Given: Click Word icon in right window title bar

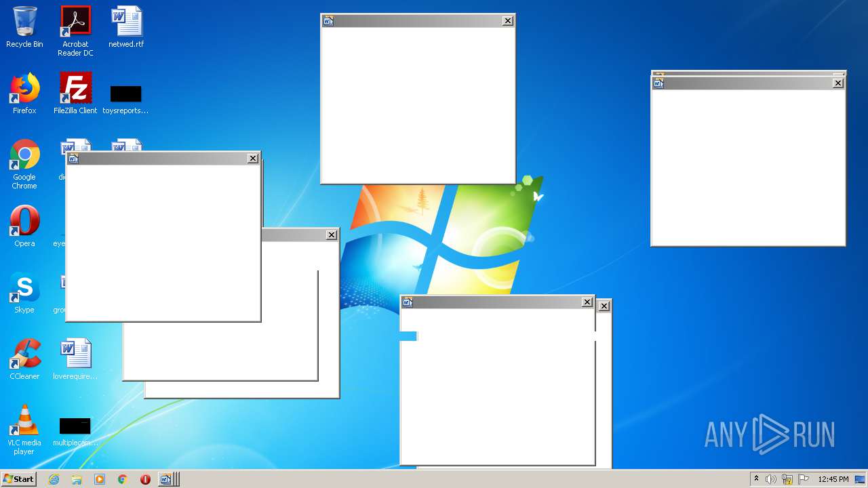Looking at the screenshot, I should tap(658, 83).
